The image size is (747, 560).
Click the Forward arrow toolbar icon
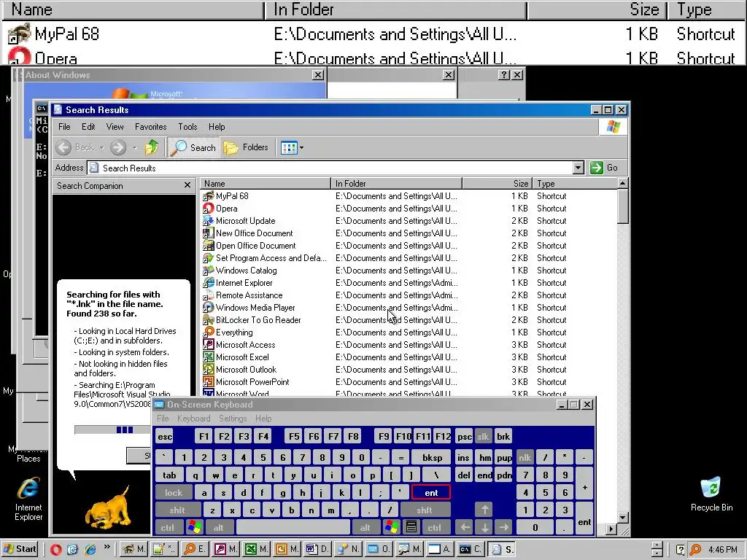click(x=118, y=147)
